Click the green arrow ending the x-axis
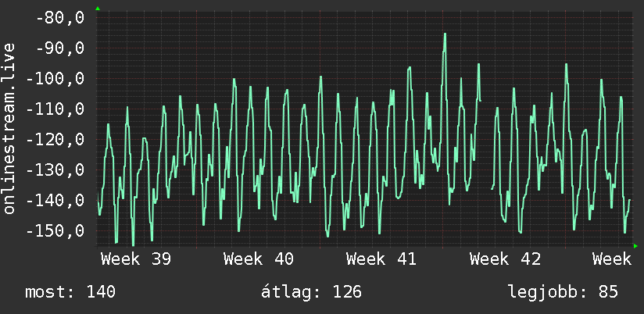 tap(635, 246)
